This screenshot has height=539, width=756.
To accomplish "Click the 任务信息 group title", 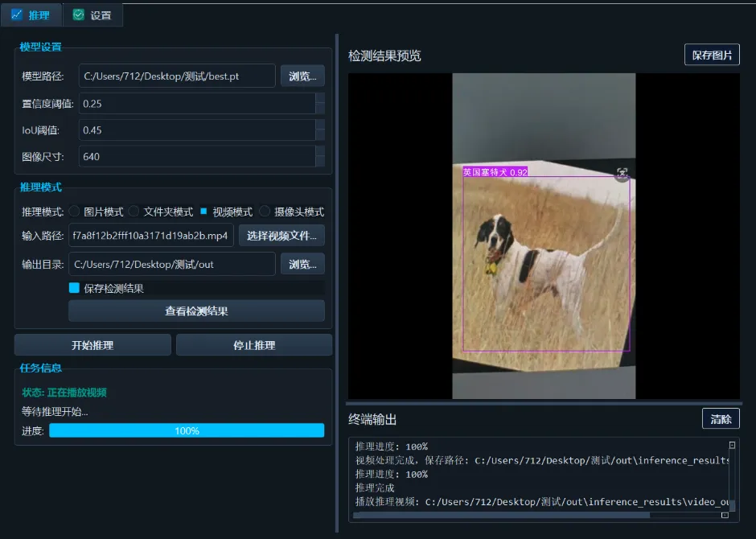I will pos(40,368).
